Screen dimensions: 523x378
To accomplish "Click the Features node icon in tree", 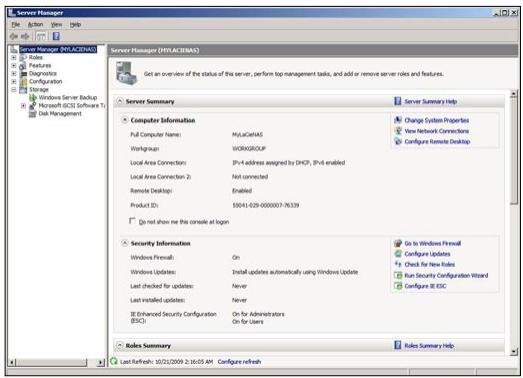I will [23, 65].
